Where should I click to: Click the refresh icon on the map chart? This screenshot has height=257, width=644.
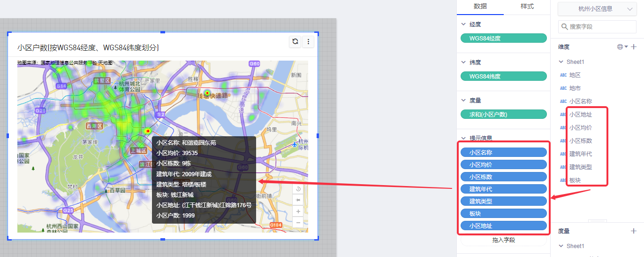(x=295, y=41)
